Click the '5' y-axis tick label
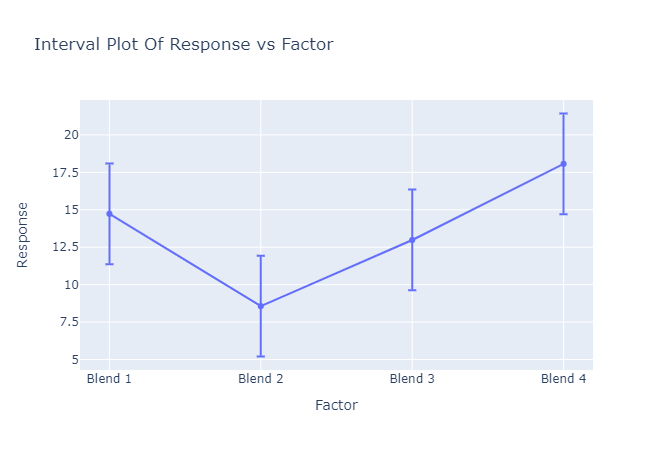672x450 pixels. coord(68,359)
